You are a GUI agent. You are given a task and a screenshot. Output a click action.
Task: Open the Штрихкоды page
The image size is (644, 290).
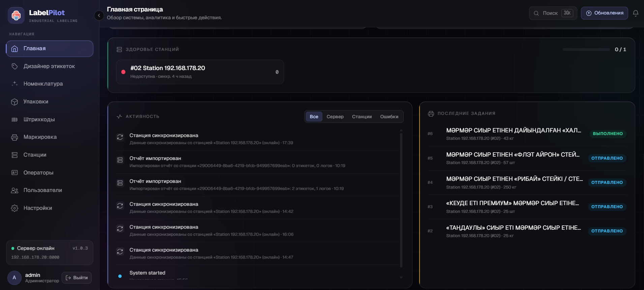click(50, 120)
